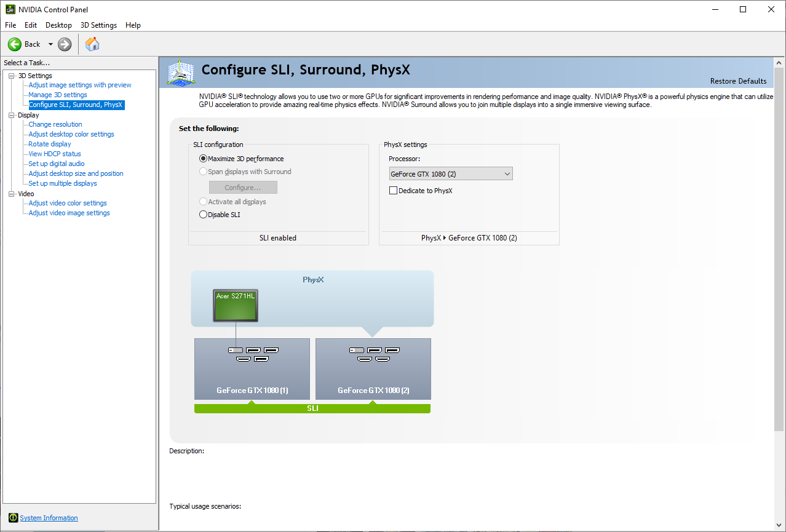Select the Acer S271HL monitor thumbnail
Viewport: 786px width, 532px height.
click(x=236, y=306)
